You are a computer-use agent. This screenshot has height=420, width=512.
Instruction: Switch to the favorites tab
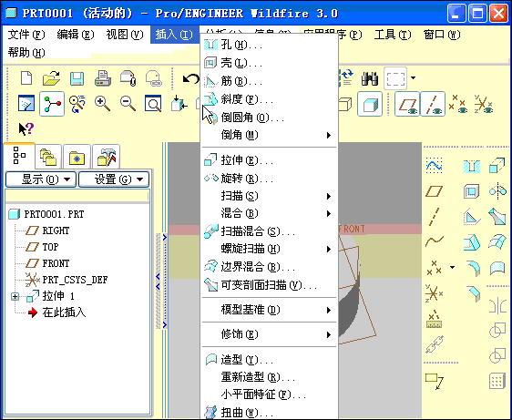point(77,157)
